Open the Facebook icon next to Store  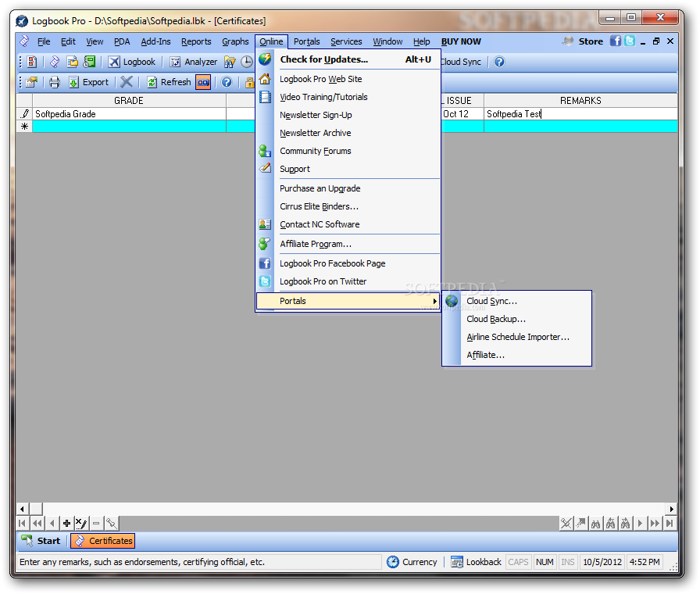tap(616, 41)
